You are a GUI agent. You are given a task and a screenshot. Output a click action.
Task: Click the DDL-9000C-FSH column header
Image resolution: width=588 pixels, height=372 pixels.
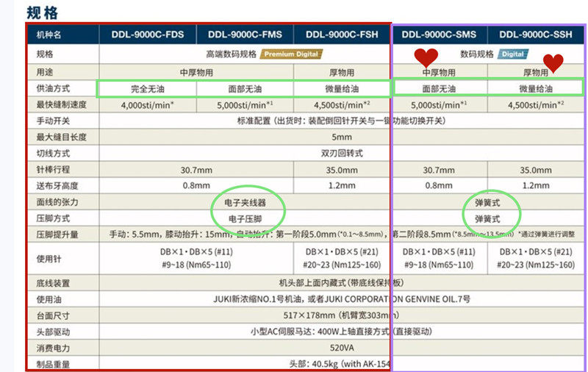pyautogui.click(x=342, y=35)
